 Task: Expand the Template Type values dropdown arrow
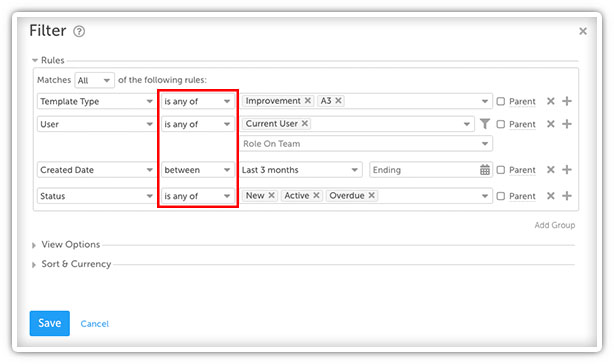click(485, 101)
